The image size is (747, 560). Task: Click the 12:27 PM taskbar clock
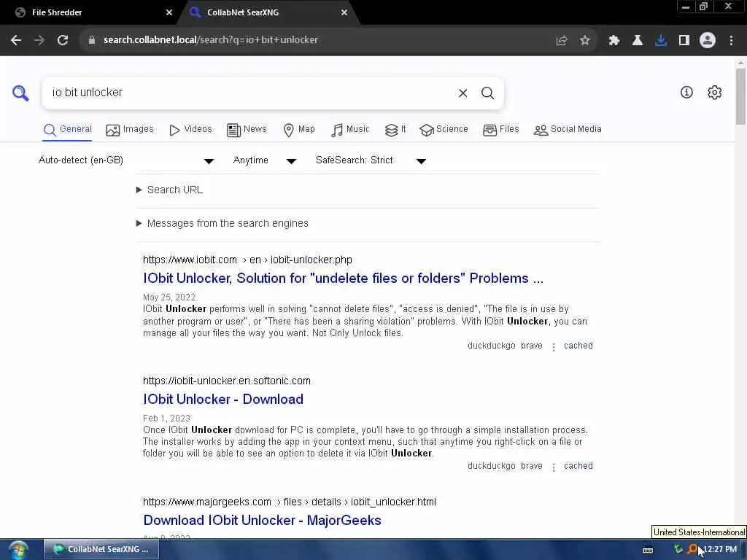click(x=720, y=550)
